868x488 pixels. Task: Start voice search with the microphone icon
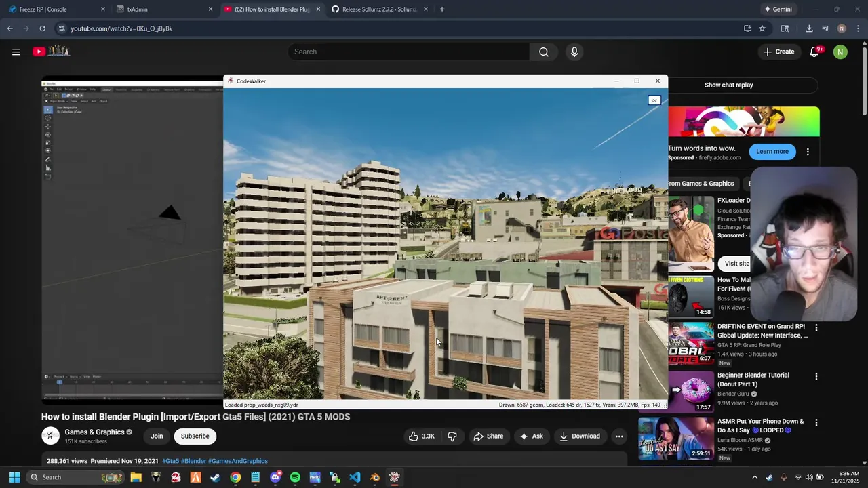tap(574, 52)
